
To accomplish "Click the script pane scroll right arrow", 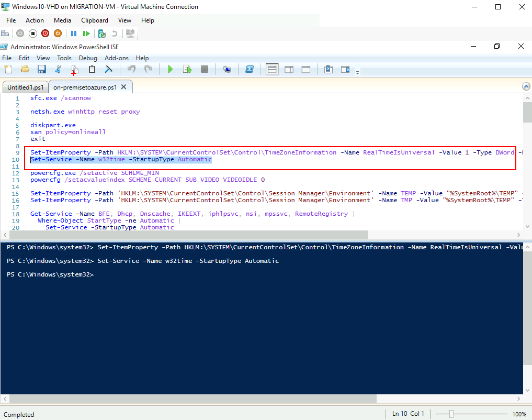I will tap(518, 235).
